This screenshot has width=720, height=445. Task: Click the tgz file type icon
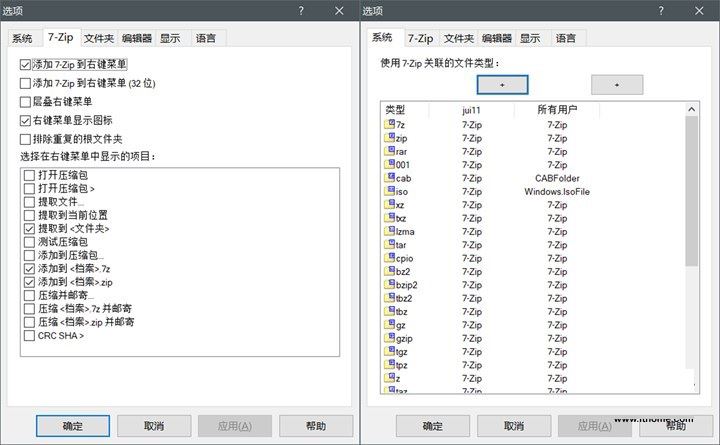[x=389, y=350]
